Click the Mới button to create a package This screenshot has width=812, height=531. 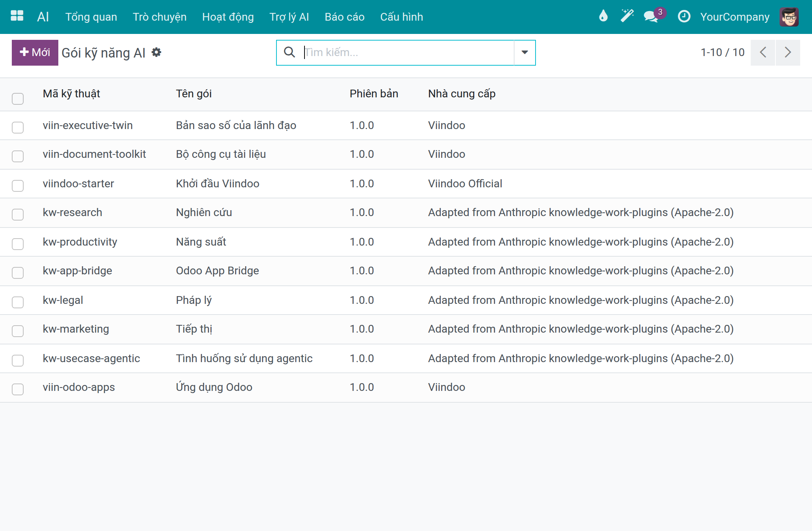click(x=35, y=52)
